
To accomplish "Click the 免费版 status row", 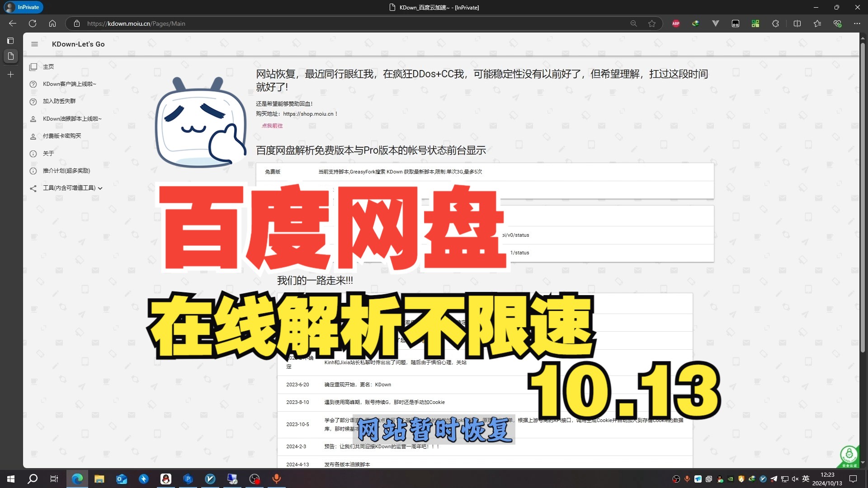I will pos(485,172).
